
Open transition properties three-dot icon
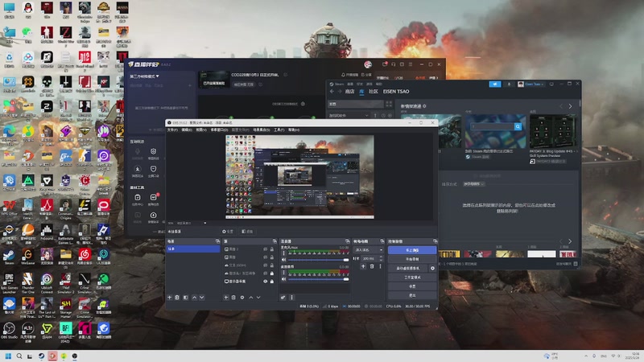(380, 266)
